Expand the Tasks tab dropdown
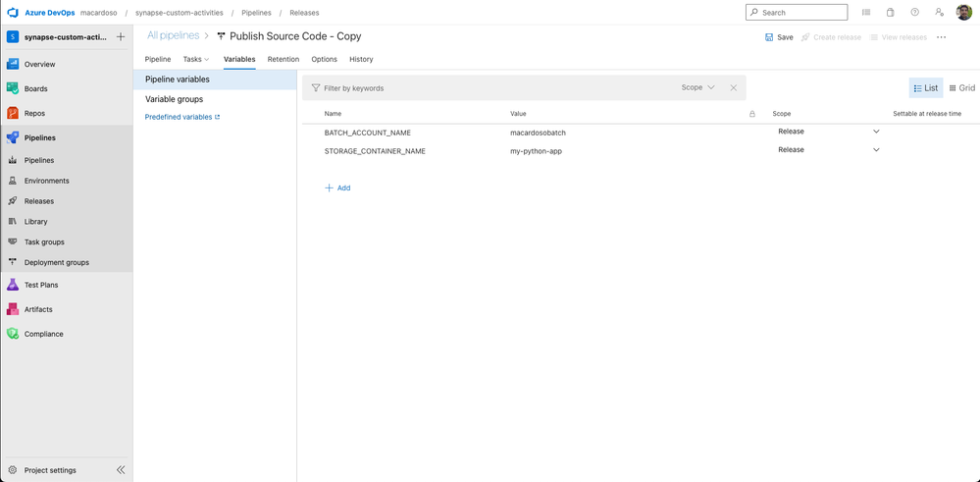This screenshot has width=980, height=482. click(x=196, y=59)
